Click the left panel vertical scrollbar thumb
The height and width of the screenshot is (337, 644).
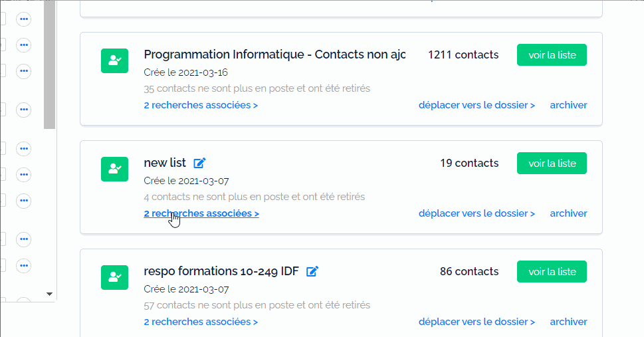49,64
